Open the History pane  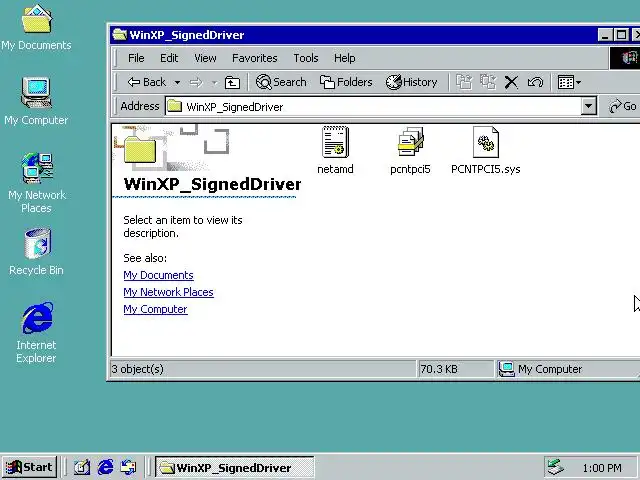click(411, 82)
